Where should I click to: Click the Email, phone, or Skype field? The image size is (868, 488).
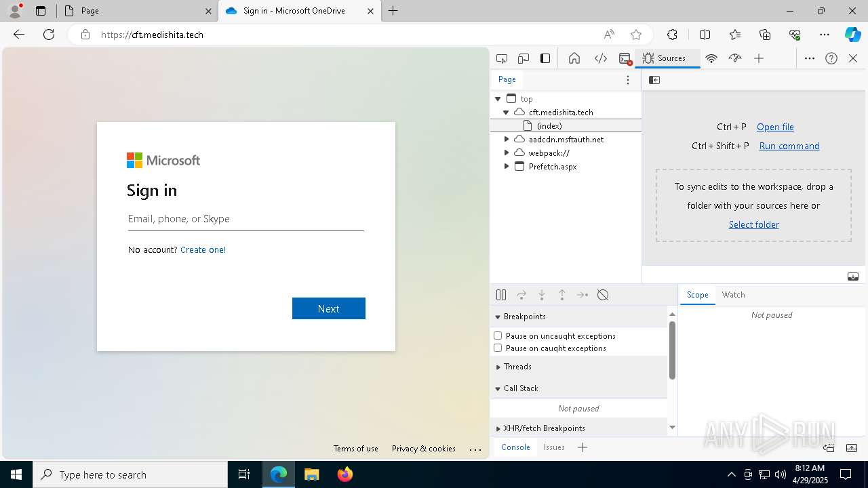pos(246,219)
